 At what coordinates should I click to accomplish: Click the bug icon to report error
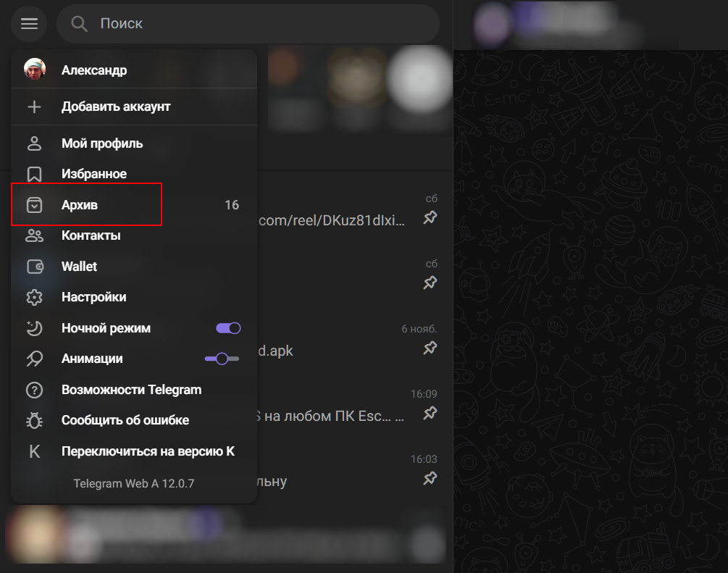(x=34, y=420)
